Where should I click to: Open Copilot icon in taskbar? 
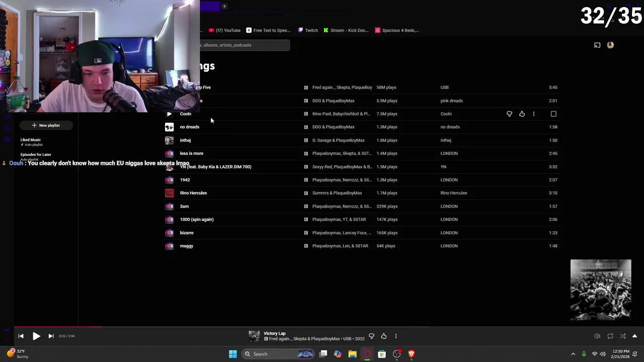pyautogui.click(x=338, y=354)
